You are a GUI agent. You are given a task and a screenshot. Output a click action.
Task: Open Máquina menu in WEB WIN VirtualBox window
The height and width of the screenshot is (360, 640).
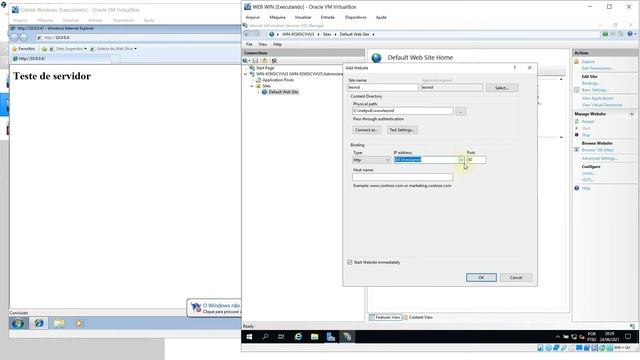(277, 18)
